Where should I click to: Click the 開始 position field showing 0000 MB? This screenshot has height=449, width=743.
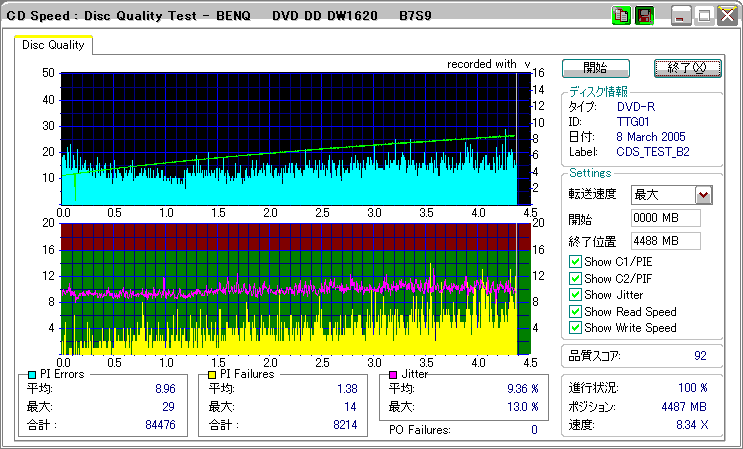pos(665,218)
